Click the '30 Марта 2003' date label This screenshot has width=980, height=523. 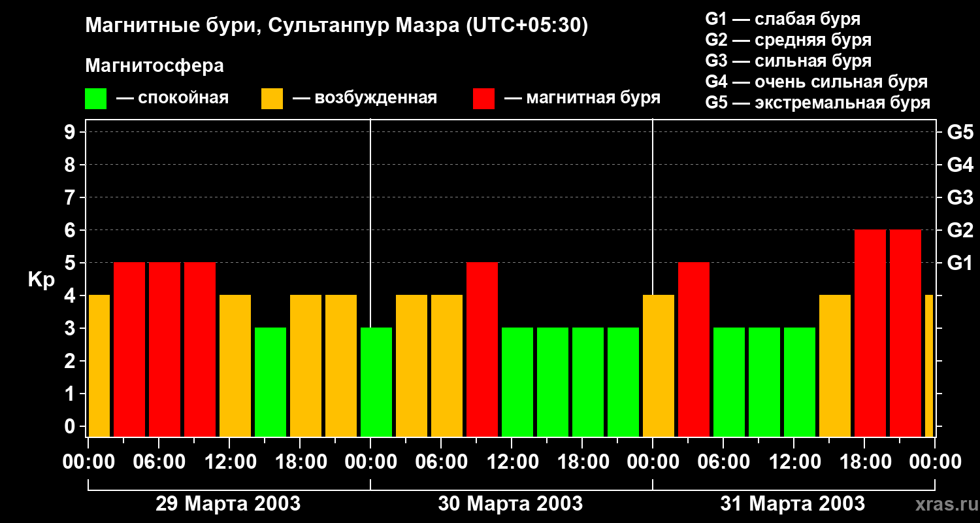[x=510, y=504]
